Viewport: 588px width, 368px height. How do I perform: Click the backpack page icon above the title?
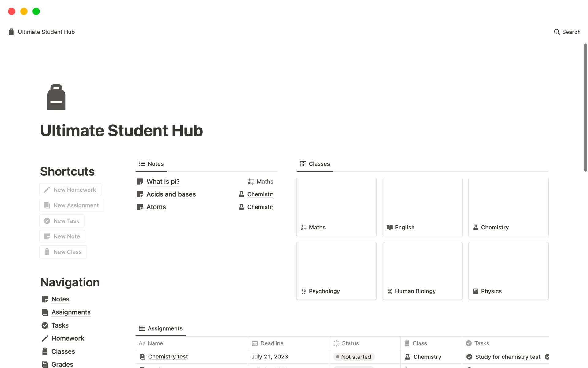56,97
